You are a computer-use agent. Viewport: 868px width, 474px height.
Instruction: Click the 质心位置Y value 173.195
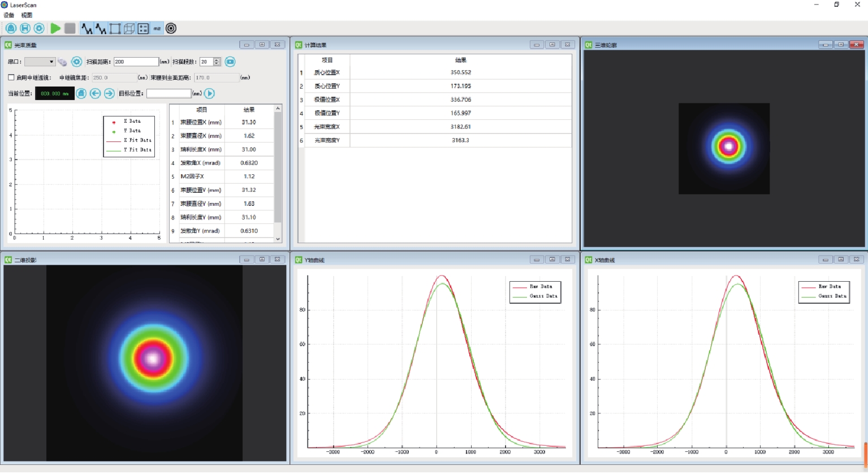pos(461,86)
